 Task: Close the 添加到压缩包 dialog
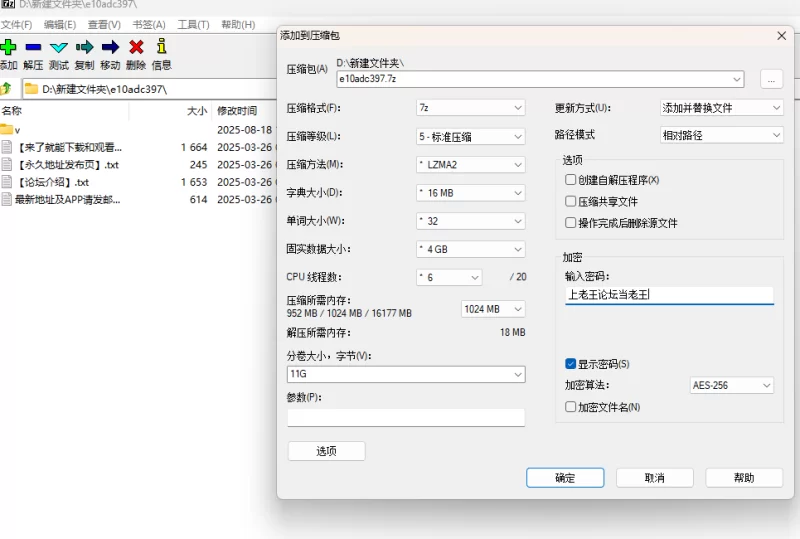click(x=782, y=36)
